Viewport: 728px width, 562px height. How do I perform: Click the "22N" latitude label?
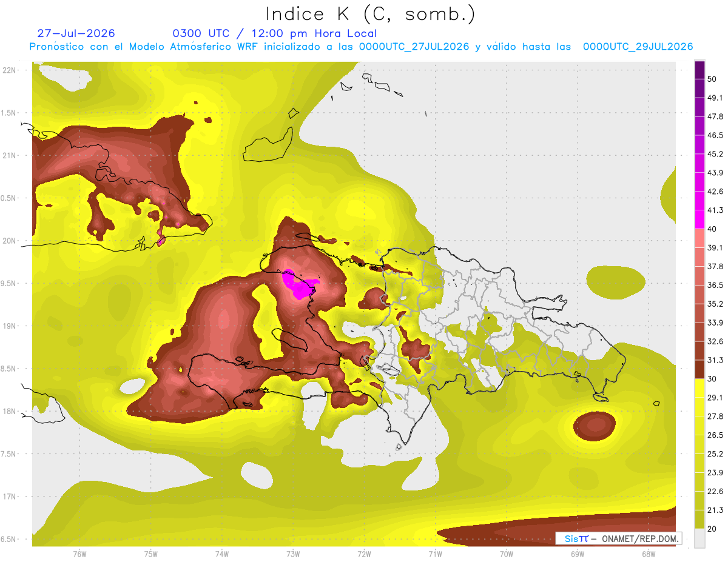pos(9,70)
